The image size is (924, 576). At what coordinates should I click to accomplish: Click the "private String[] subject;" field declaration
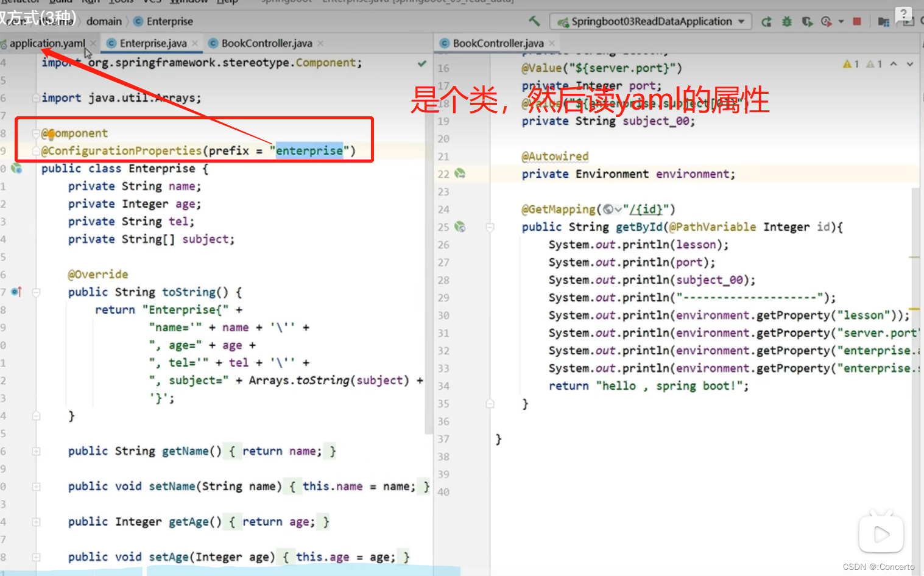[x=151, y=239]
